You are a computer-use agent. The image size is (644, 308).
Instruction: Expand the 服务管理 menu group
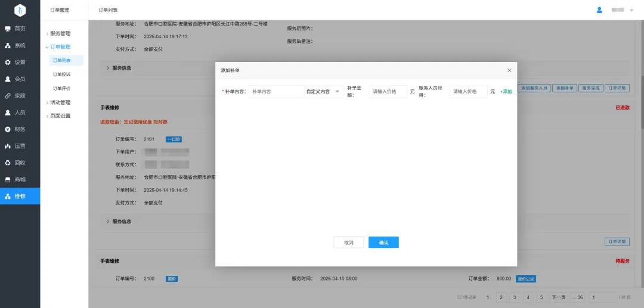pos(60,33)
